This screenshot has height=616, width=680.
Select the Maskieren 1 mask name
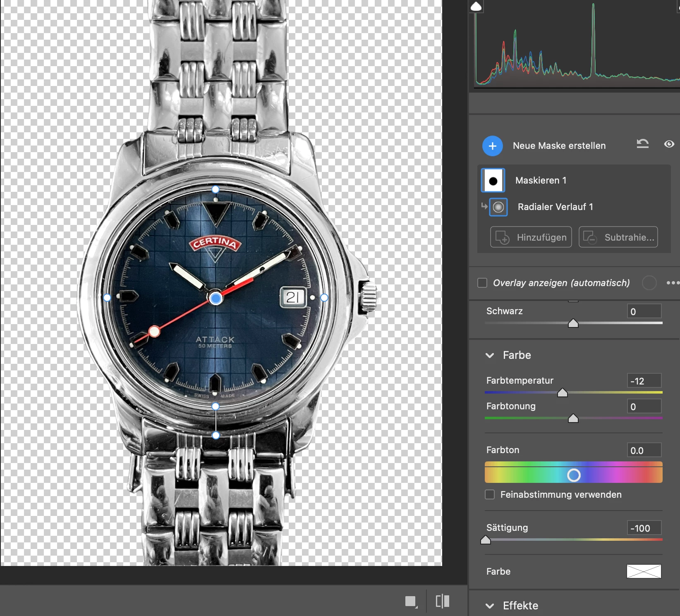click(x=541, y=180)
